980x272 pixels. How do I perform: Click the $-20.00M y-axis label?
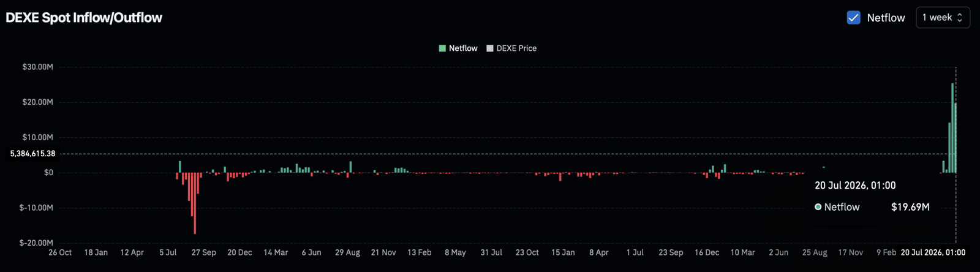click(36, 243)
